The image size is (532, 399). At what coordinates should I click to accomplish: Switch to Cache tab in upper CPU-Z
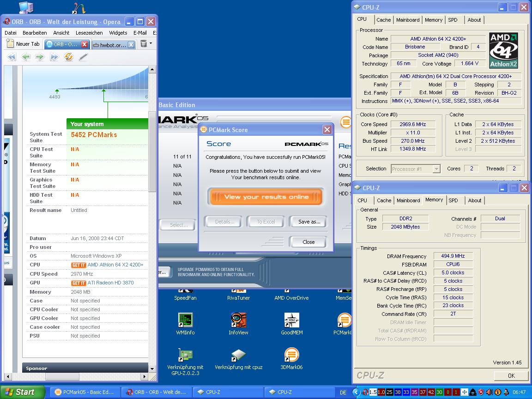click(383, 20)
